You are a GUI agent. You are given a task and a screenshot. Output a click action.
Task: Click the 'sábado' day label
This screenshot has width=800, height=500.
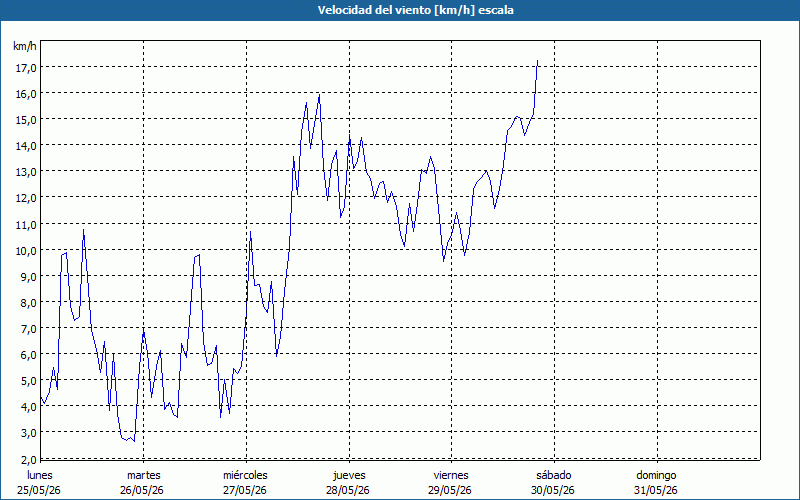(x=554, y=475)
